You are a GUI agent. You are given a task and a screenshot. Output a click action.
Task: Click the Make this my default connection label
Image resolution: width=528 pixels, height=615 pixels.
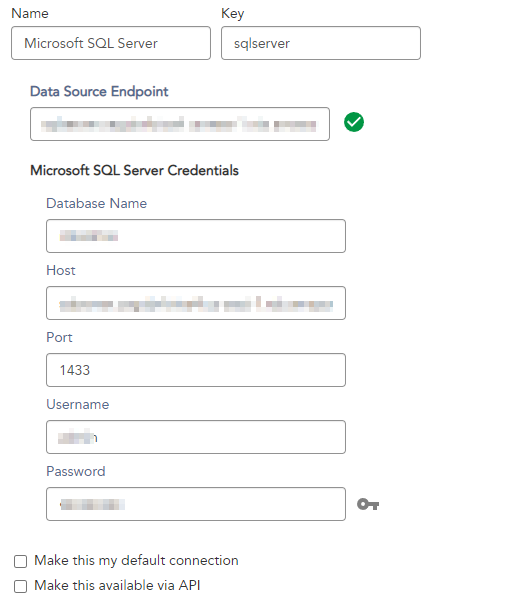pyautogui.click(x=136, y=560)
